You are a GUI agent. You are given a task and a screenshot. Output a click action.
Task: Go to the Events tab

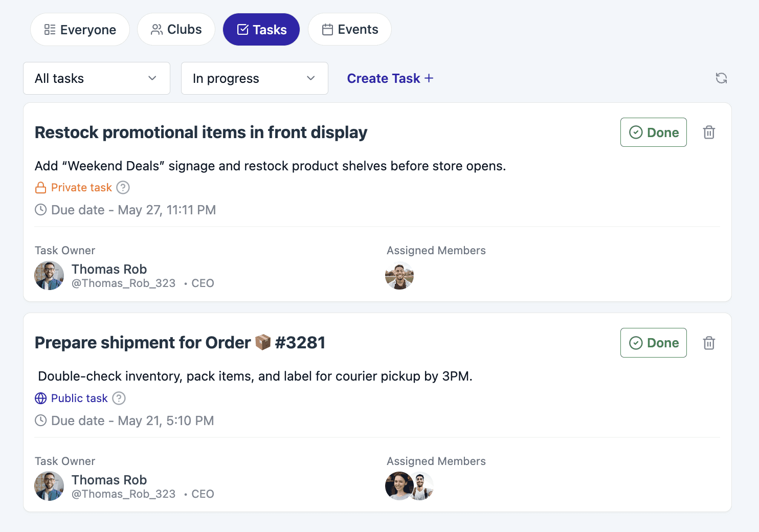[x=350, y=30]
